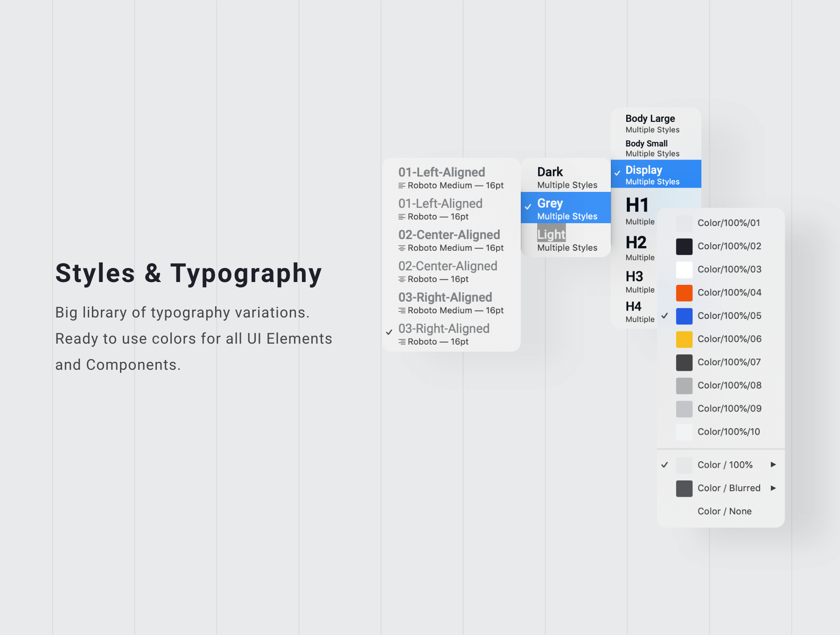Expand the Color / 100% submenu arrow
Viewport: 840px width, 635px height.
[773, 465]
